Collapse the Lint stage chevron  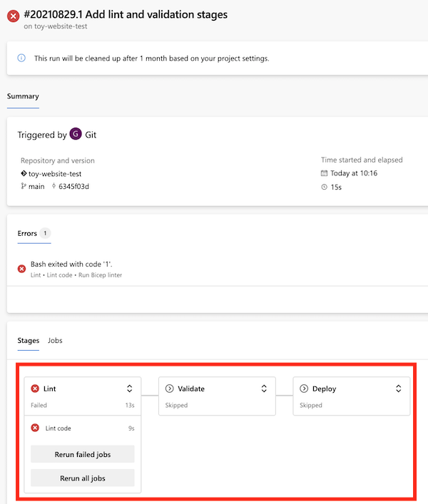(130, 389)
